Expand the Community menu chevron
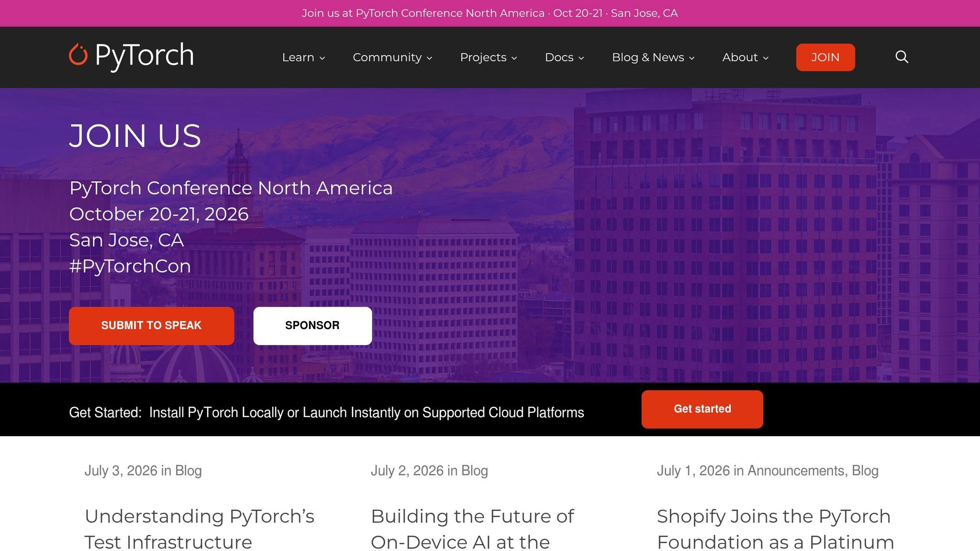 [x=429, y=58]
